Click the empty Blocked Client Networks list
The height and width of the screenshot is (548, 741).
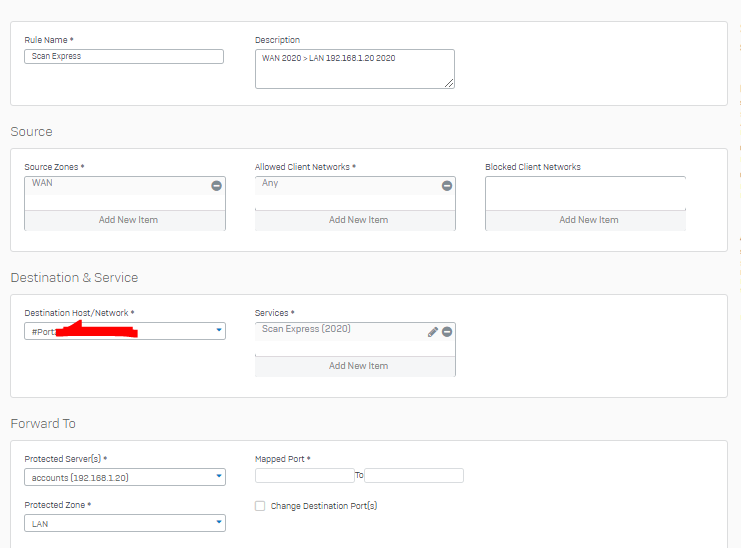pos(585,192)
